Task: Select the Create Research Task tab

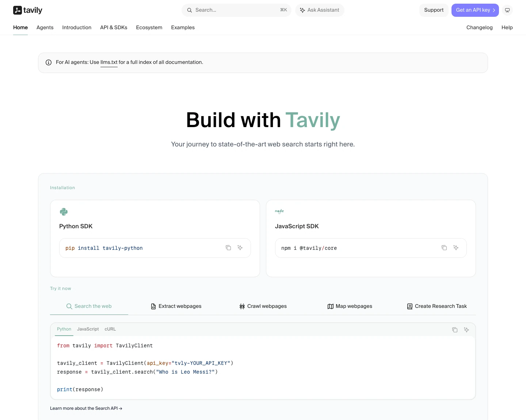Action: [437, 306]
